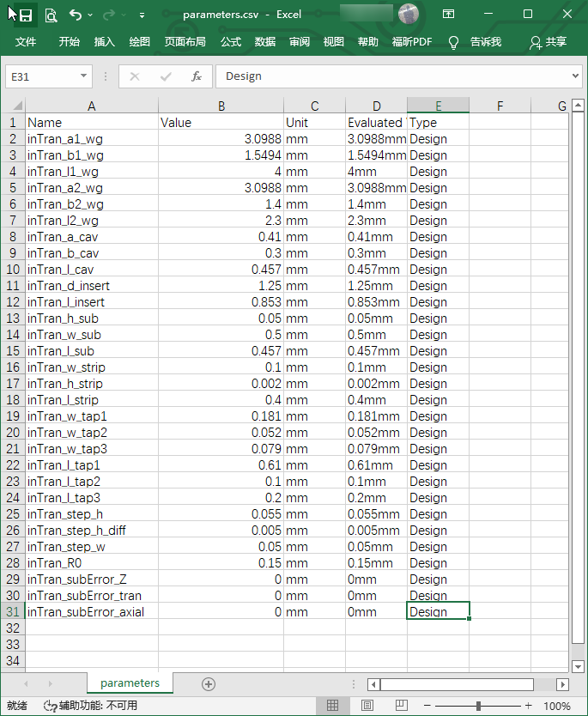Expand the undo history dropdown
Viewport: 588px width, 716px height.
click(x=90, y=15)
